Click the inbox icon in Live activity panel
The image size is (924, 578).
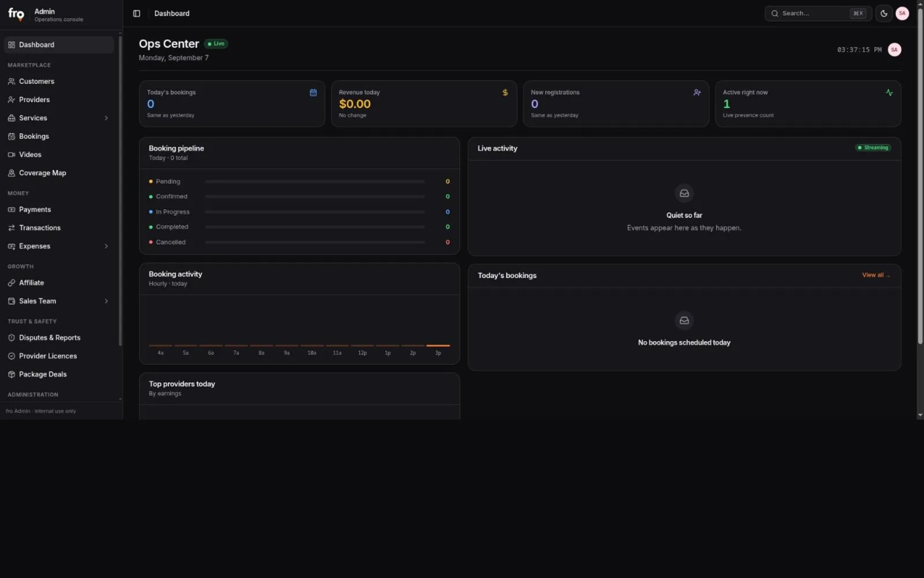684,193
